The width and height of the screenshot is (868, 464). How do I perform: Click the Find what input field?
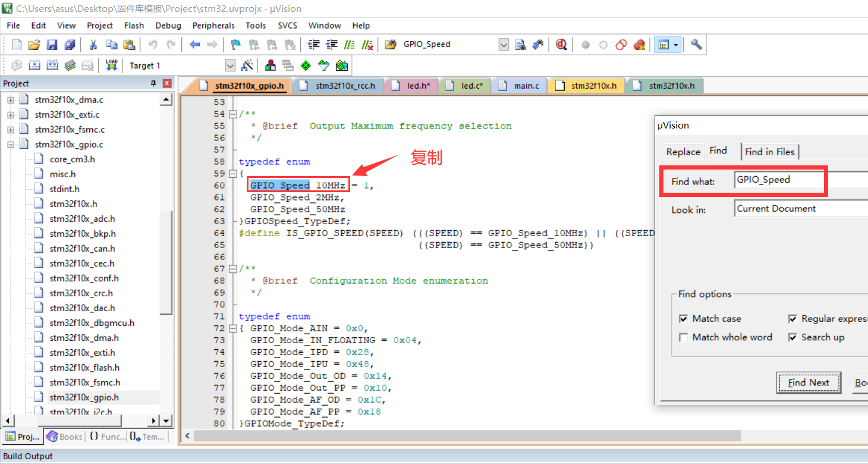click(801, 180)
